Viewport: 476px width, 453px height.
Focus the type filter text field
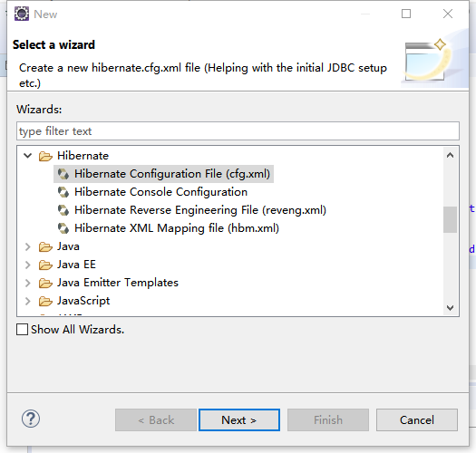pyautogui.click(x=238, y=131)
